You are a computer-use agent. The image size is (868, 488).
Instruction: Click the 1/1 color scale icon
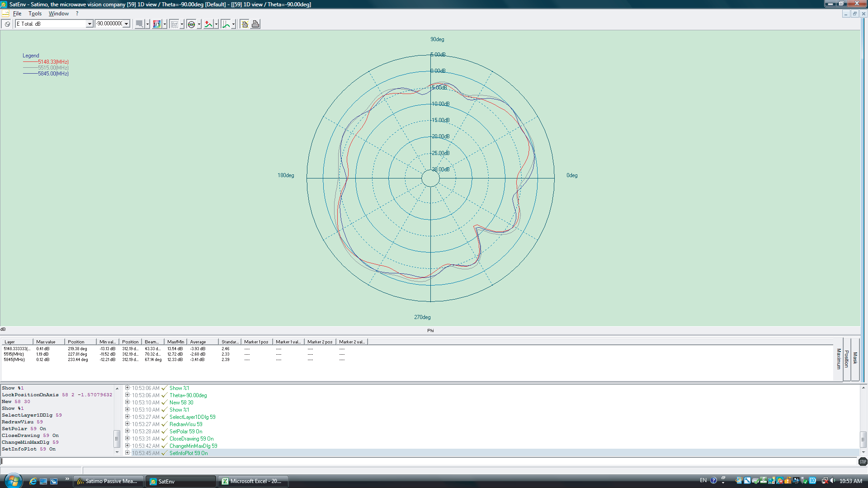click(157, 24)
